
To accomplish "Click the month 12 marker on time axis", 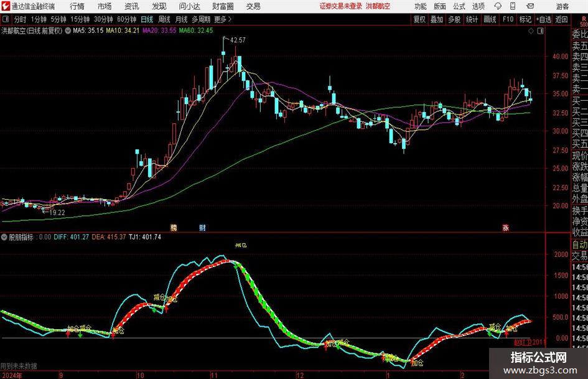I will (x=300, y=375).
